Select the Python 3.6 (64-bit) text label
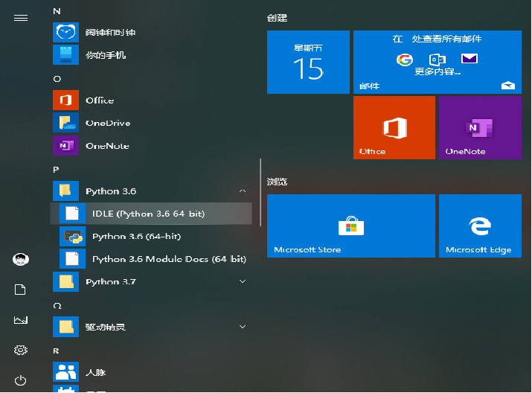The height and width of the screenshot is (393, 532). [137, 236]
